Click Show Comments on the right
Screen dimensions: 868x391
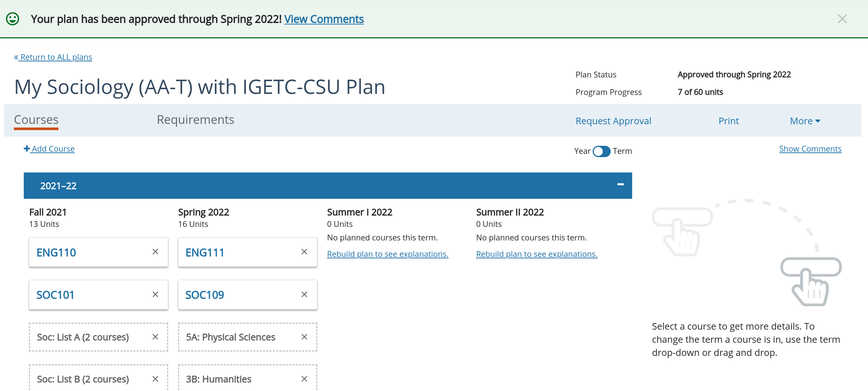(x=810, y=148)
